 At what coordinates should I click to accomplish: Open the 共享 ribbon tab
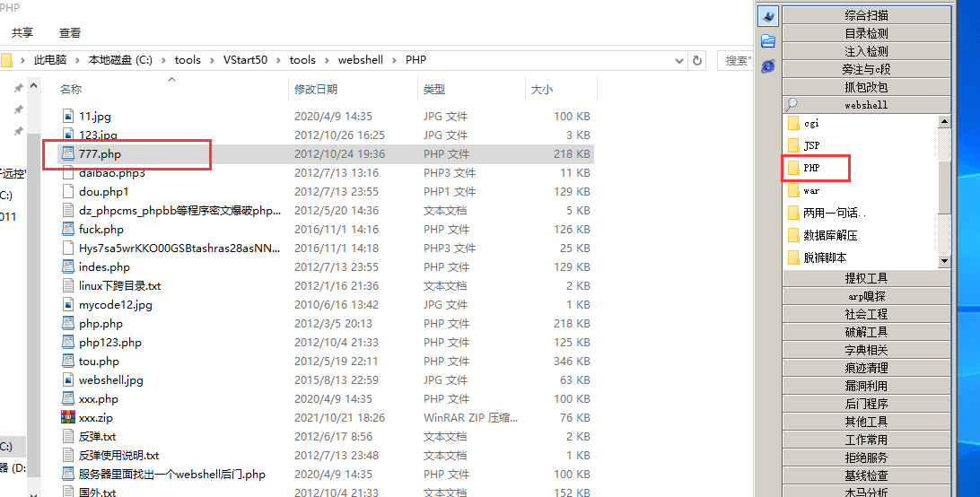click(x=22, y=32)
